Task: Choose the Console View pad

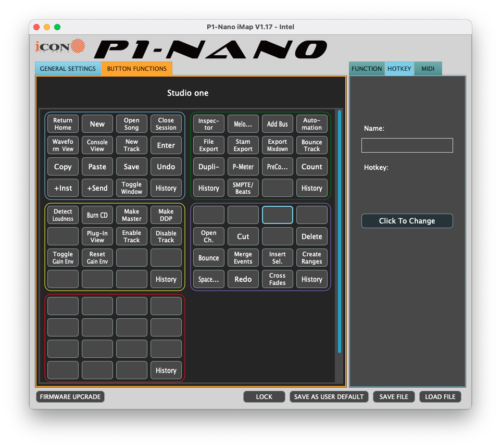Action: (x=97, y=145)
